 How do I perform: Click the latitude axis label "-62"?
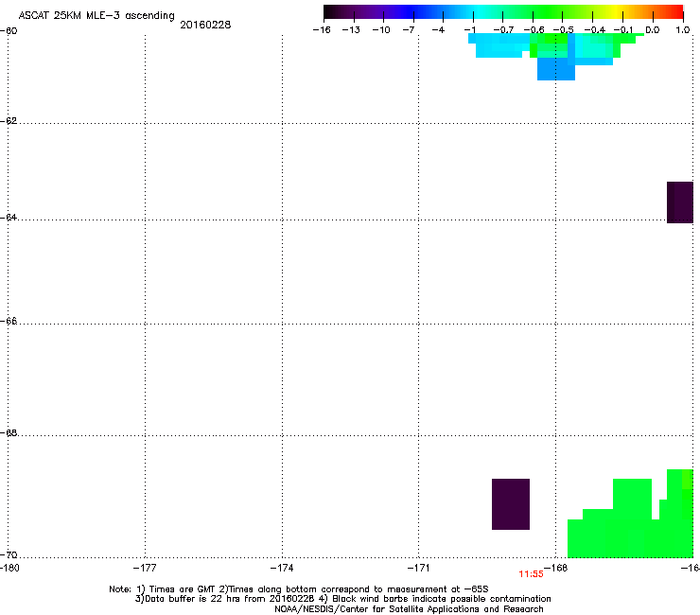(9, 121)
